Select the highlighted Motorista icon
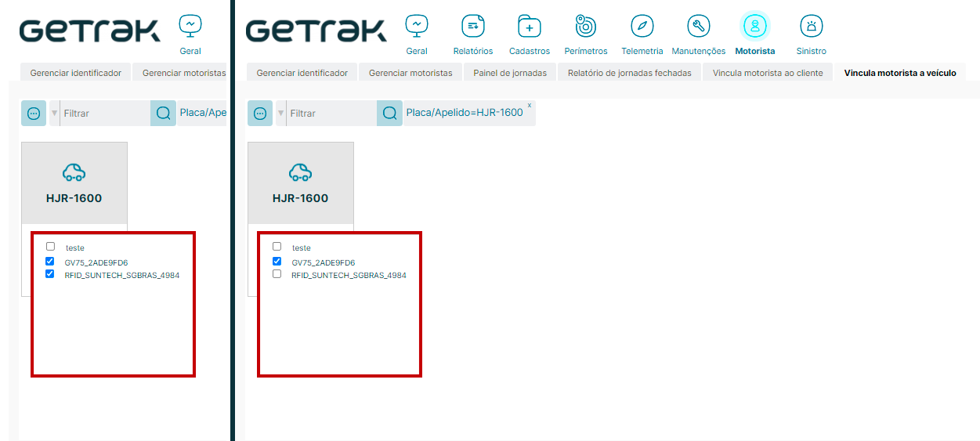980x441 pixels. pos(754,27)
